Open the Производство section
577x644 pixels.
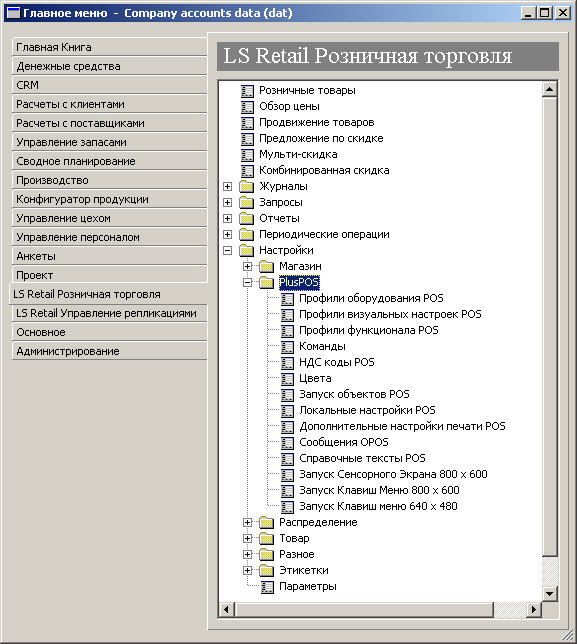click(x=109, y=180)
